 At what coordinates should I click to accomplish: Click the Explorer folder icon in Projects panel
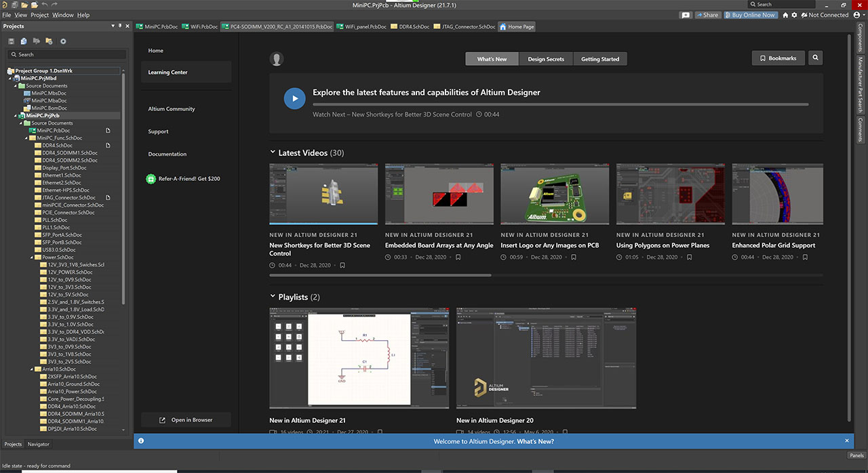(x=49, y=41)
